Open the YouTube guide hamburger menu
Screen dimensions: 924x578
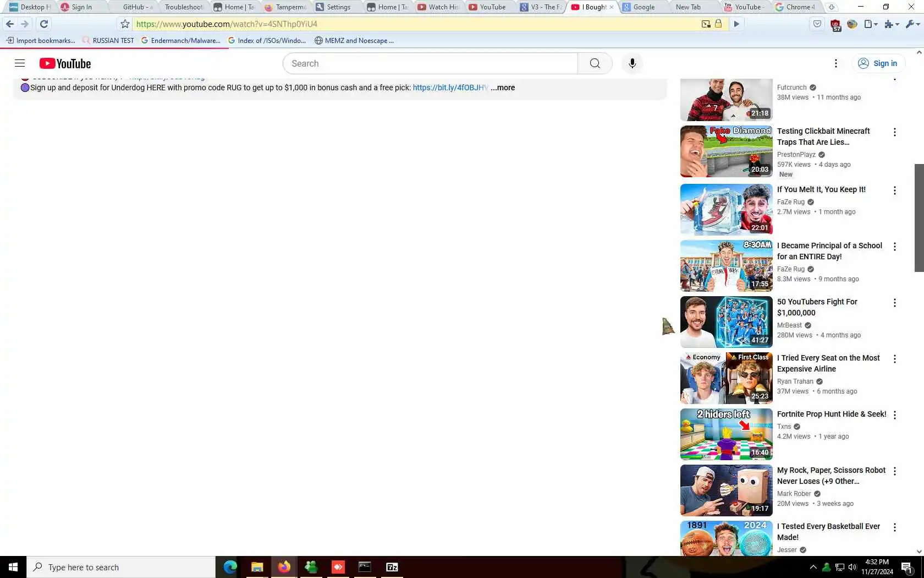click(20, 63)
